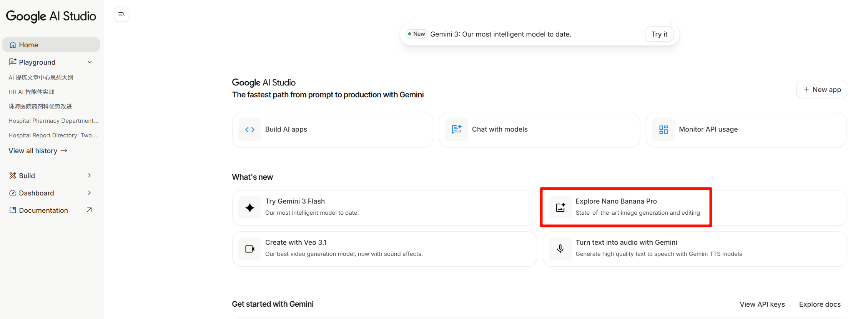Open the Explore docs link
The height and width of the screenshot is (319, 868).
[820, 304]
